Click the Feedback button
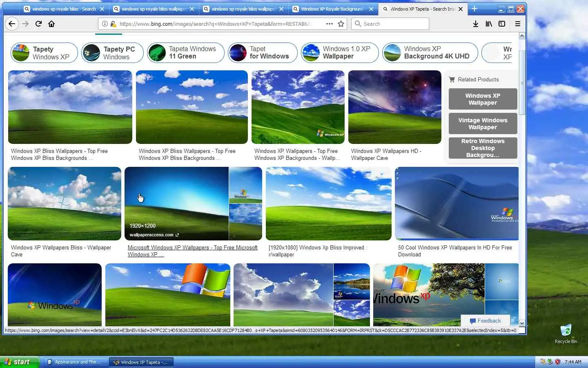 click(485, 321)
